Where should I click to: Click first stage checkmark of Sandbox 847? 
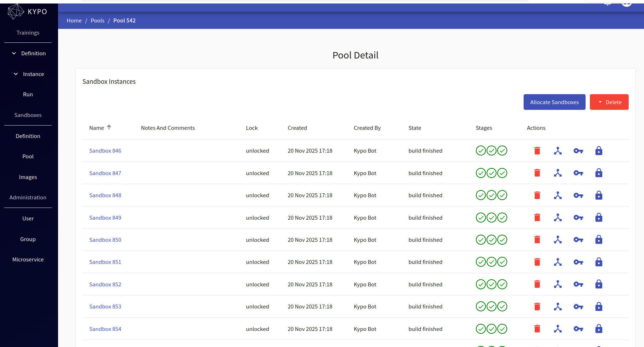[481, 173]
